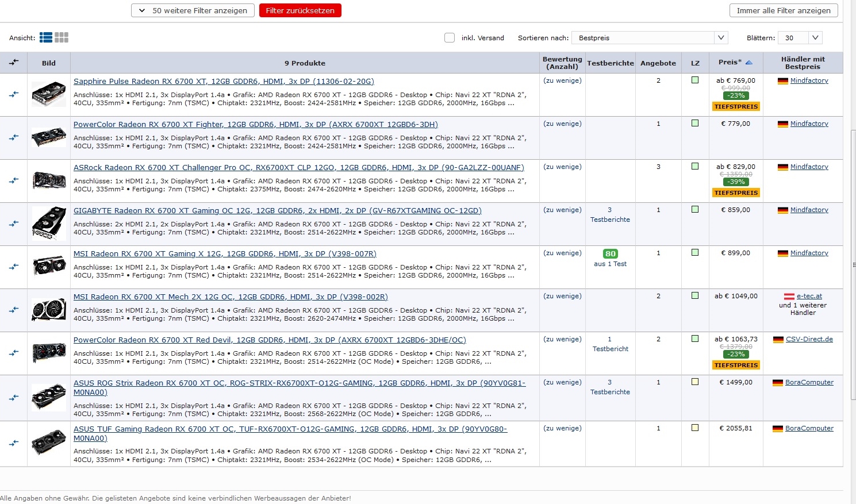This screenshot has width=856, height=504.
Task: Click 3 Testberichte for GIGABYTE Gaming OC
Action: click(x=610, y=215)
